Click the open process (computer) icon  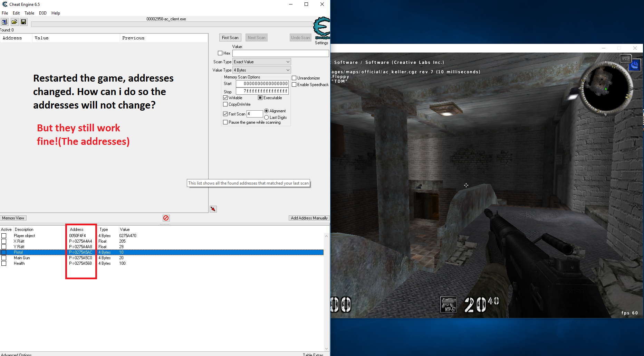pyautogui.click(x=4, y=22)
